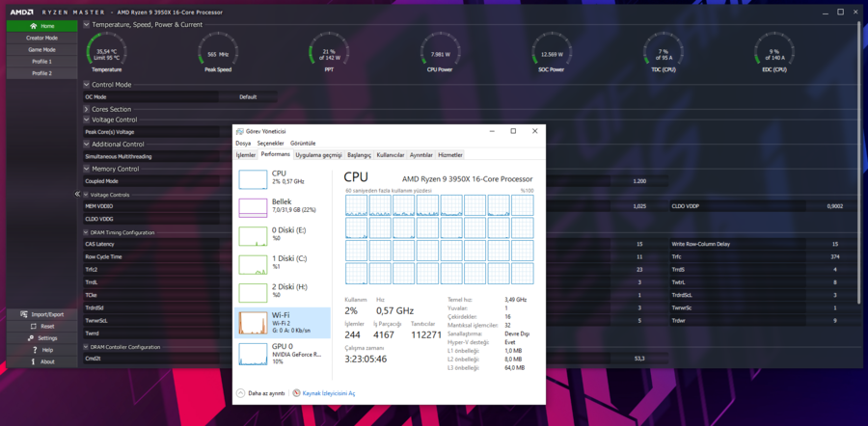Select GPU 0 in the performance list
Screen dimensions: 868x426
click(283, 354)
